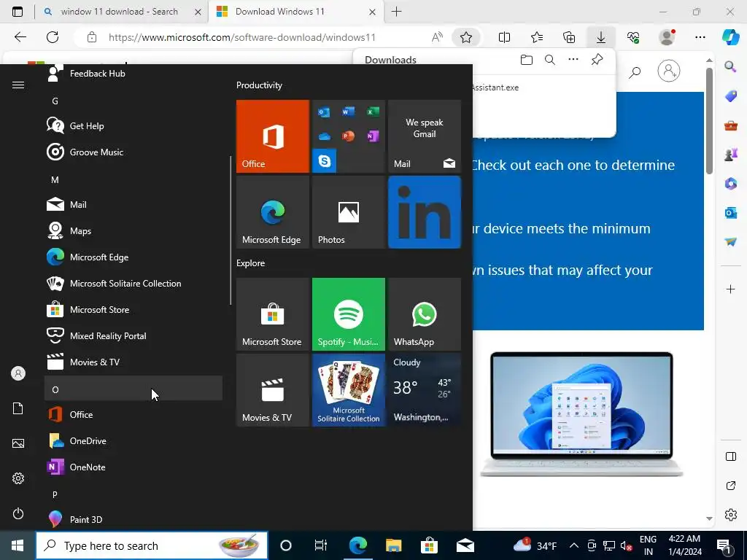Open the Mail tile saying We speak Gmail
The width and height of the screenshot is (747, 560).
pyautogui.click(x=425, y=136)
